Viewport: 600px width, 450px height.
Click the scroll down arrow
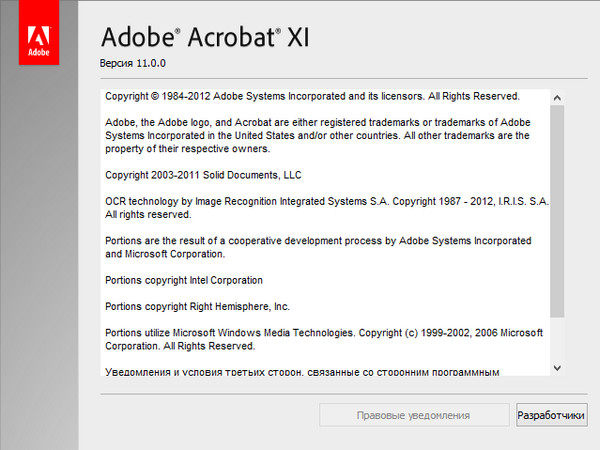pyautogui.click(x=557, y=368)
